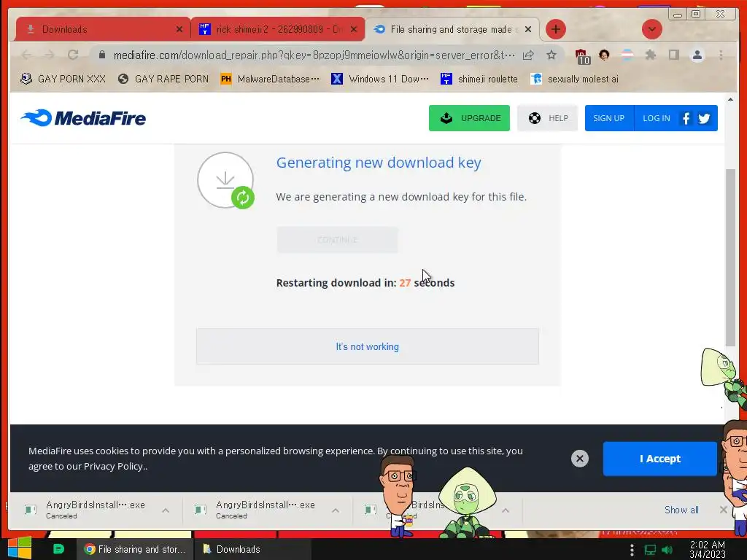Viewport: 747px width, 560px height.
Task: Close the Downloads browser tab
Action: [179, 29]
